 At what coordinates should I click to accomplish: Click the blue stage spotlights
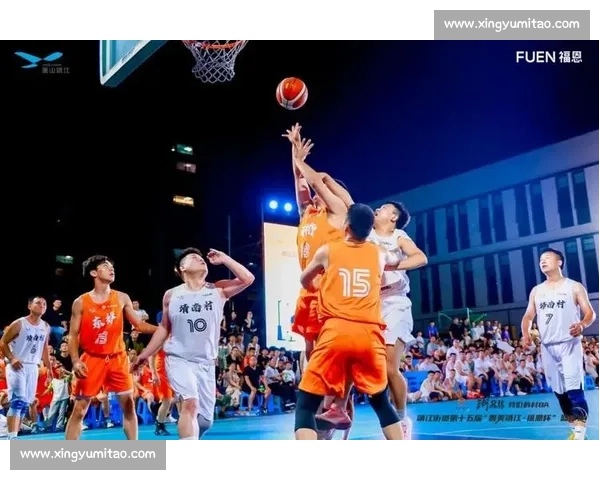[x=280, y=206]
